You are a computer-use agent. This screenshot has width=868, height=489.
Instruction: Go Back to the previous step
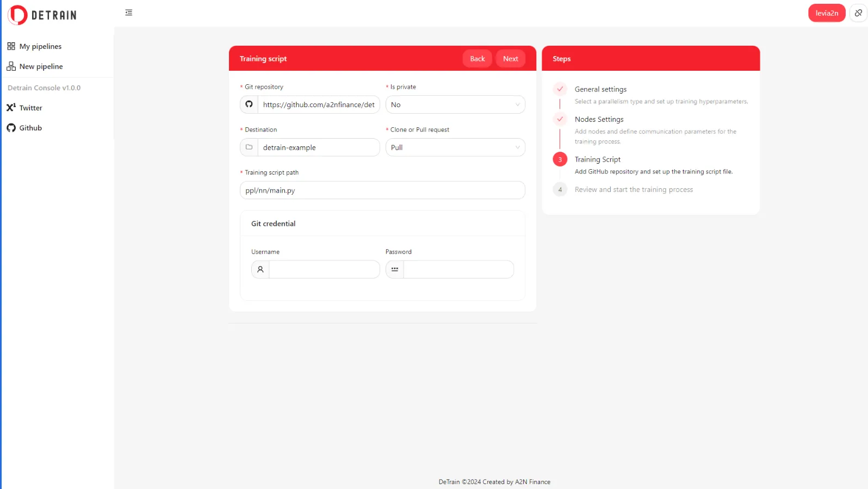click(x=477, y=59)
